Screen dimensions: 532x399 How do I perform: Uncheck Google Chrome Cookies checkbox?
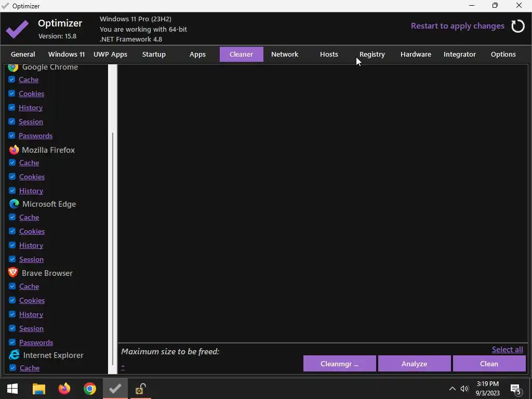11,94
